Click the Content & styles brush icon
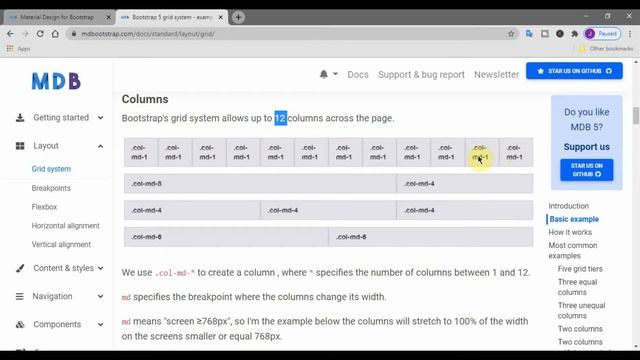The image size is (640, 360). click(x=20, y=268)
